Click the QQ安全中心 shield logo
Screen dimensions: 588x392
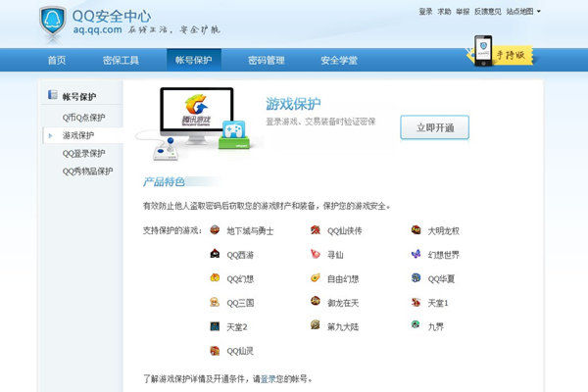(x=53, y=20)
